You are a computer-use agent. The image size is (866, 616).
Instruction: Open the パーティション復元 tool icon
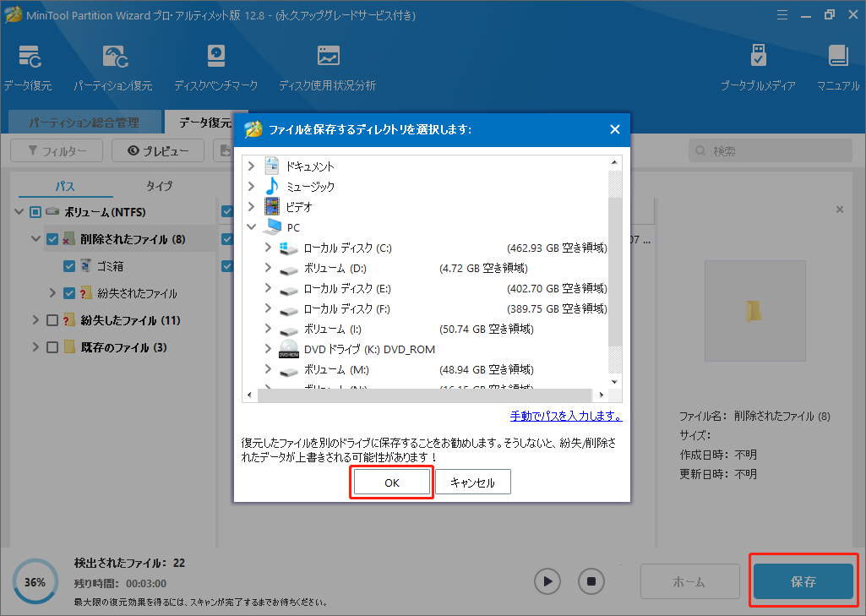[x=116, y=57]
